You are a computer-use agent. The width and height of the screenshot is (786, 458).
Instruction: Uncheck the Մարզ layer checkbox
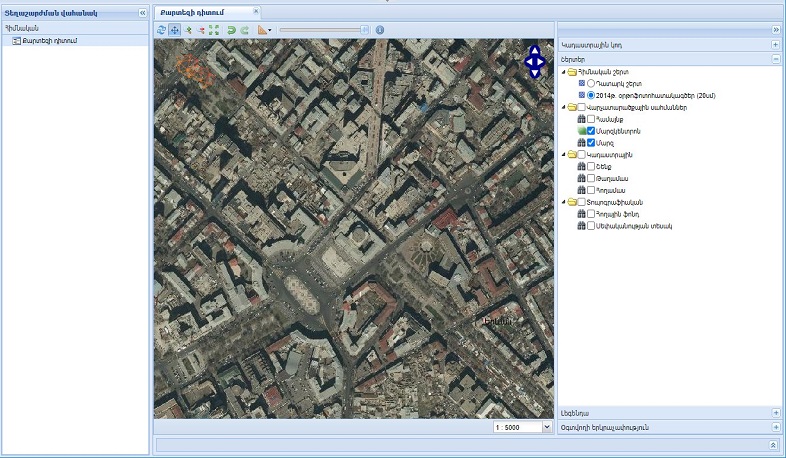click(x=592, y=143)
